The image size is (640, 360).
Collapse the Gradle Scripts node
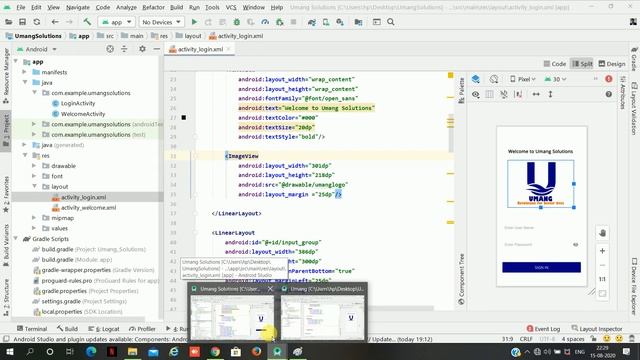tap(16, 239)
